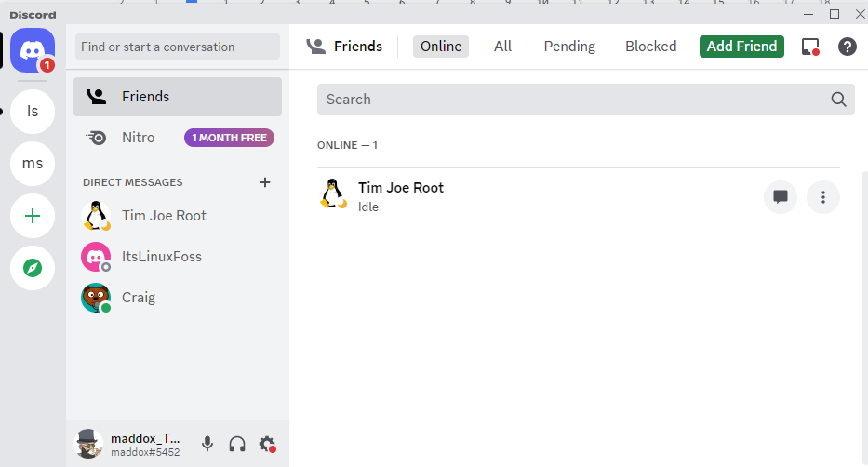Explore public servers via compass icon

[33, 268]
